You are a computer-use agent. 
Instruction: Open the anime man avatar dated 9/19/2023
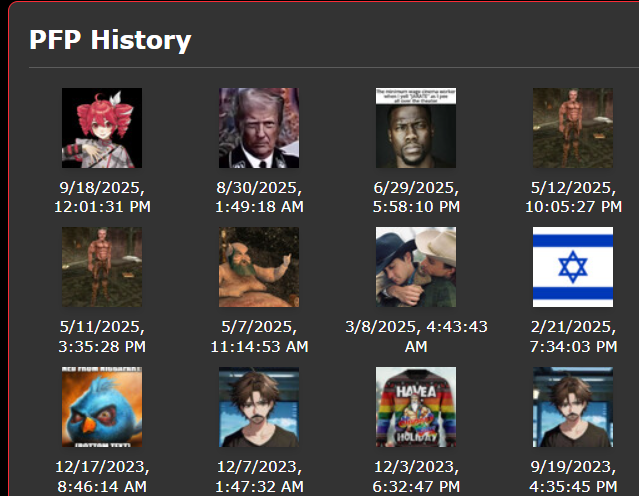pyautogui.click(x=573, y=407)
